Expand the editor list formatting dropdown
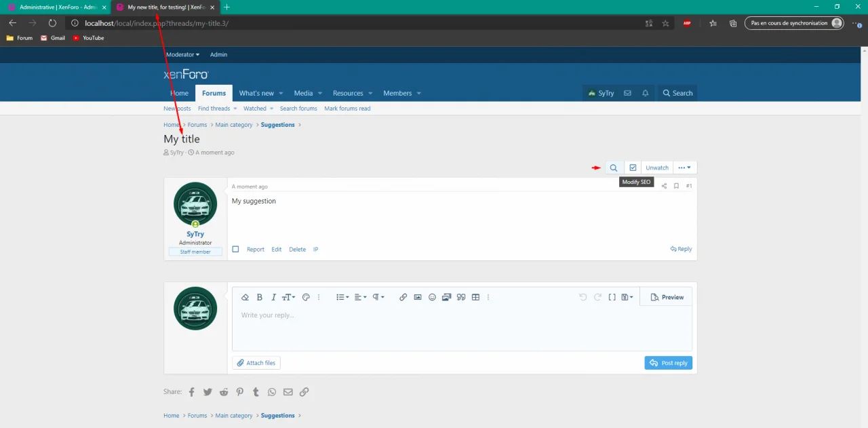Viewport: 868px width, 428px height. [x=342, y=297]
